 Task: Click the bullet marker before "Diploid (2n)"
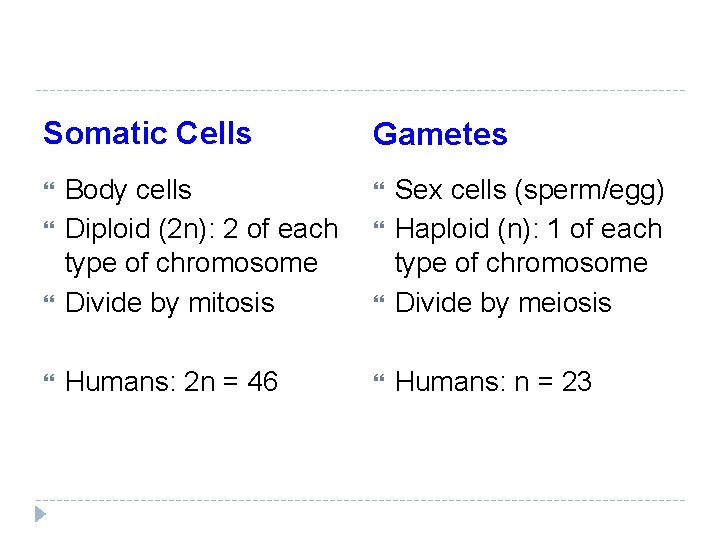[x=48, y=229]
